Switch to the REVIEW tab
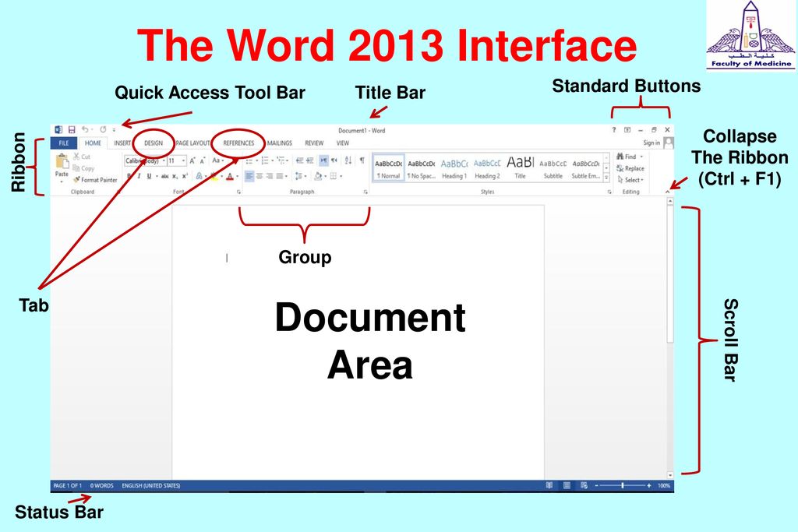 [314, 143]
